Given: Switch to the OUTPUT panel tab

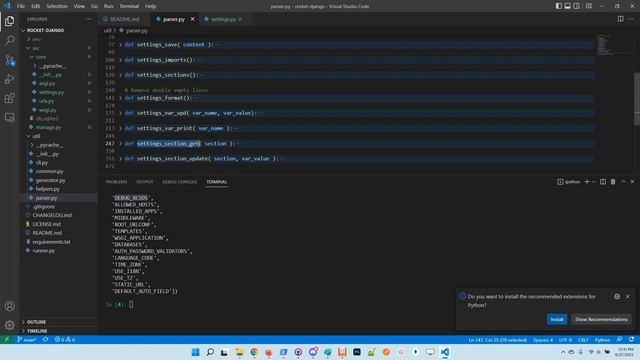Looking at the screenshot, I should (x=144, y=182).
